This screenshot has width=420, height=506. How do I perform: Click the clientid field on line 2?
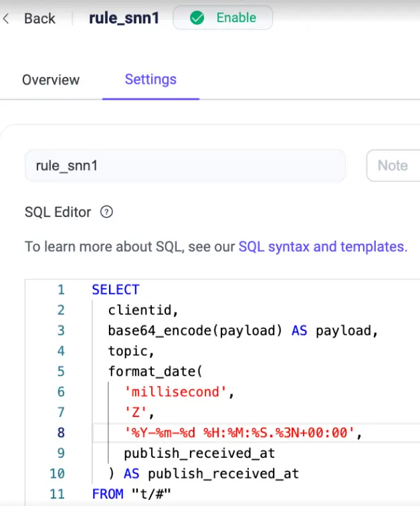(x=143, y=310)
